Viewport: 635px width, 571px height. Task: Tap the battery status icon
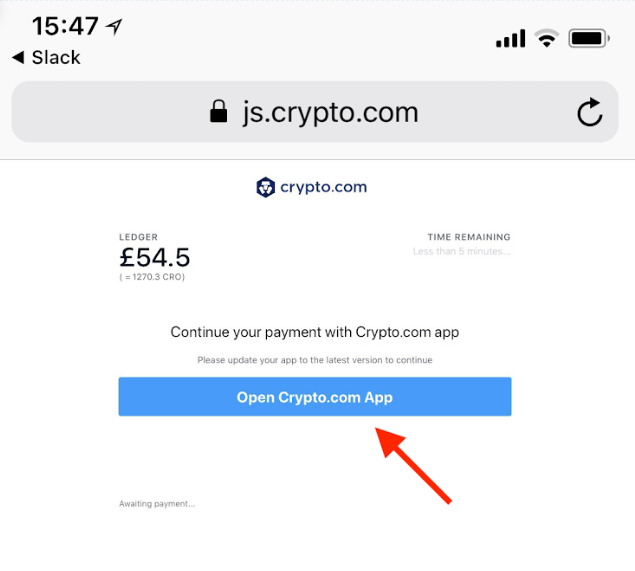point(589,38)
